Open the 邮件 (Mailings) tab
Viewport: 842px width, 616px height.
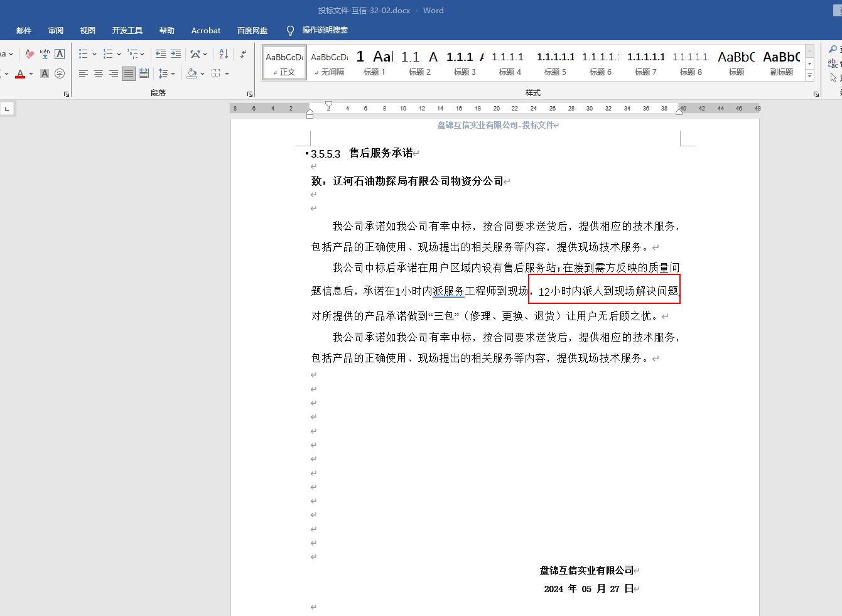click(24, 30)
